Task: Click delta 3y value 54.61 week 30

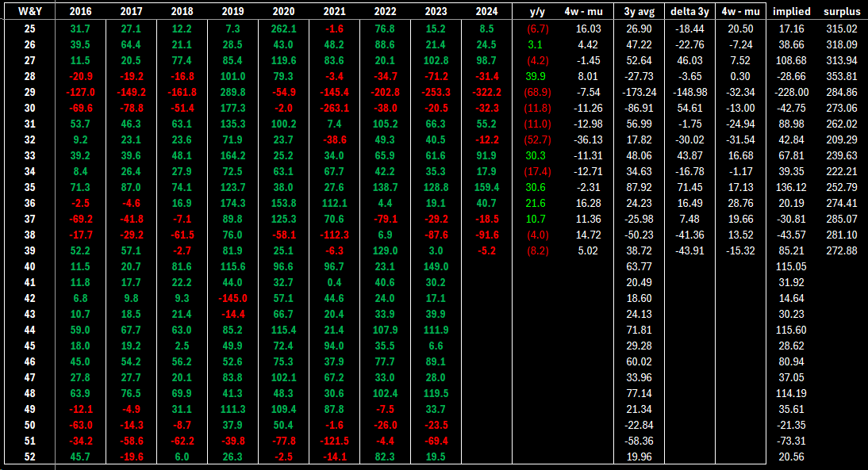Action: coord(689,109)
